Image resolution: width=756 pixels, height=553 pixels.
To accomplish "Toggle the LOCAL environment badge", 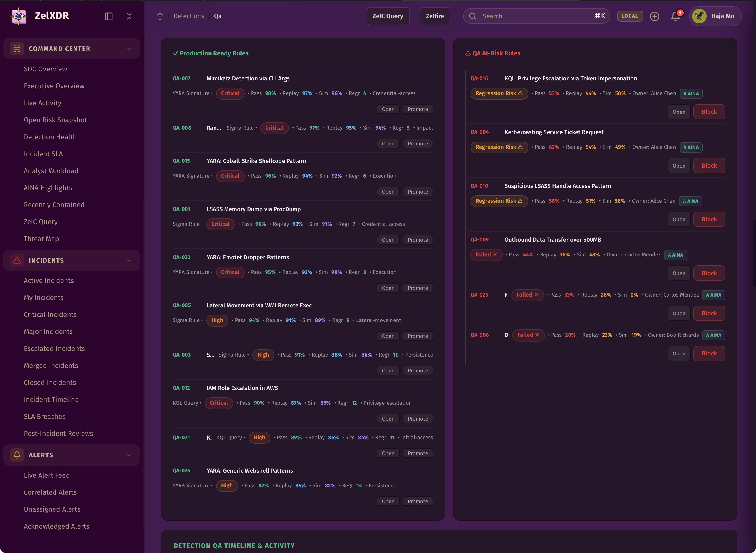I will (x=629, y=16).
